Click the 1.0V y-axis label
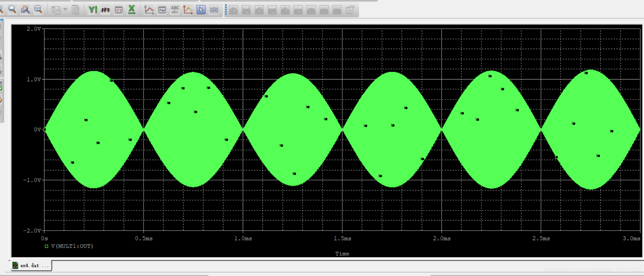 coord(34,79)
